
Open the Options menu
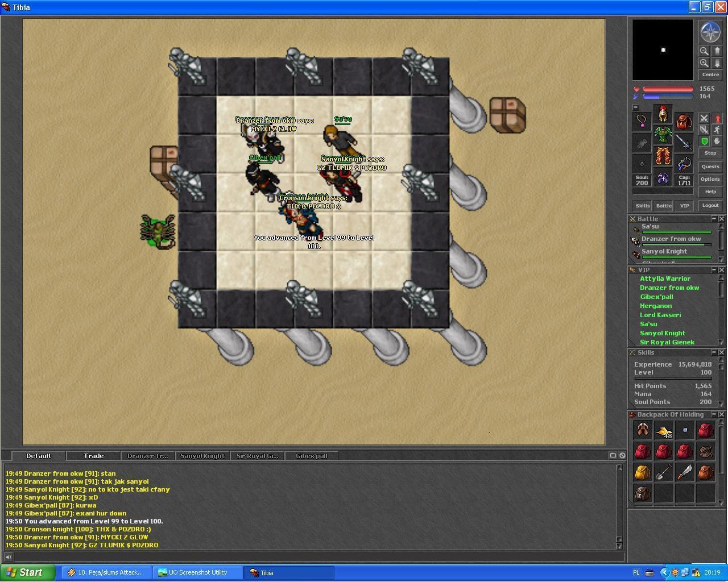(710, 180)
